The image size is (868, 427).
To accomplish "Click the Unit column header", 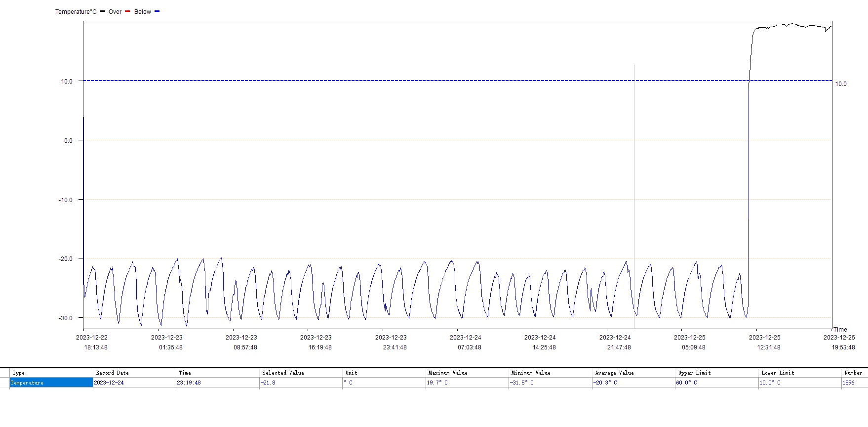I will [x=384, y=373].
